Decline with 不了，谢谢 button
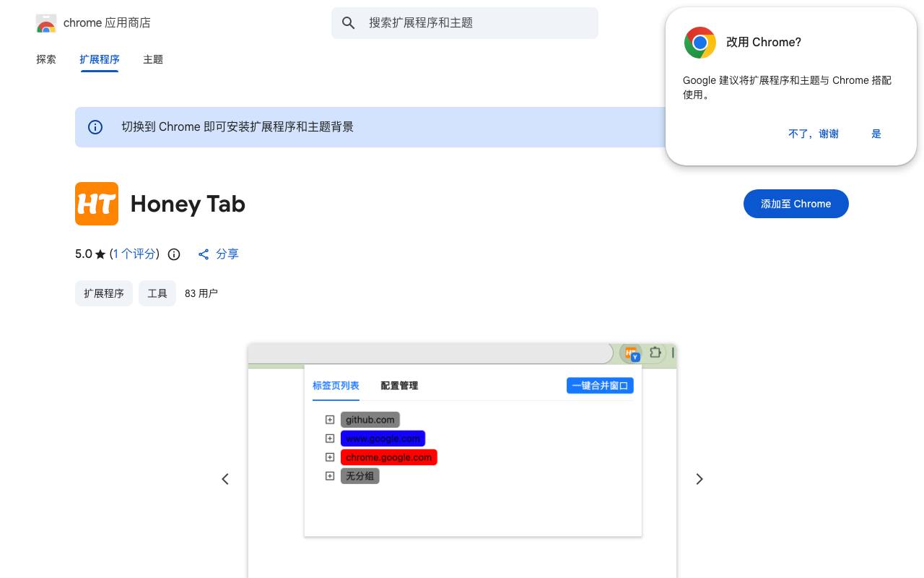 click(814, 134)
